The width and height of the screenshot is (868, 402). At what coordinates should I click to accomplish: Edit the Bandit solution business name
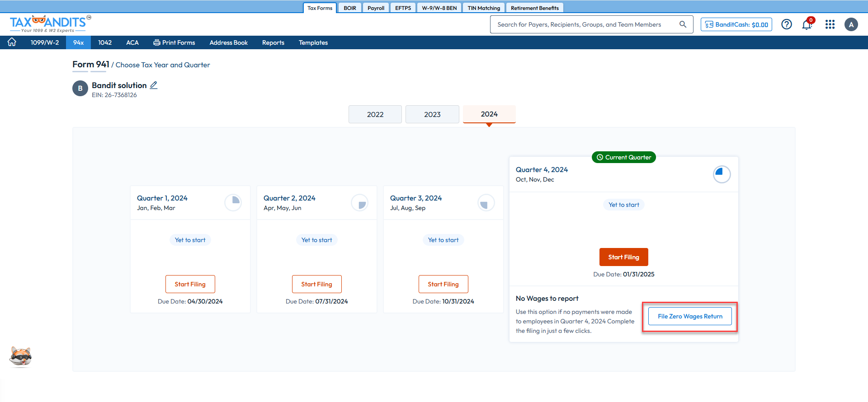154,85
